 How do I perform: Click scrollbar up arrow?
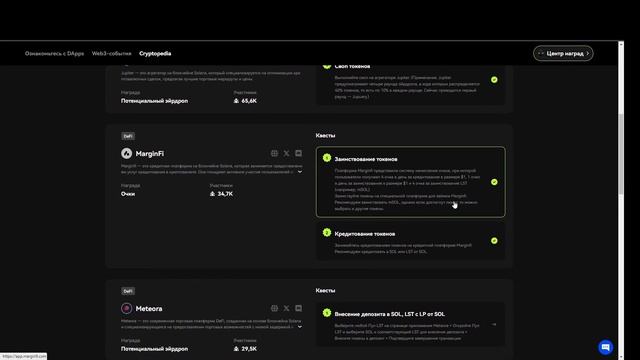621,44
